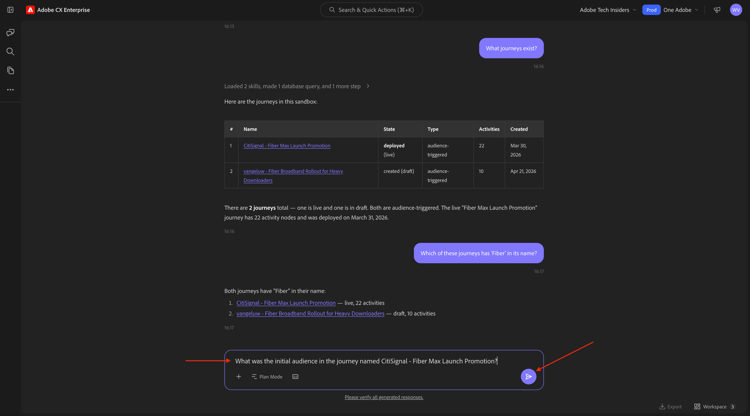Viewport: 750px width, 416px height.
Task: Open vangeluw link in the numbered list
Action: (310, 314)
